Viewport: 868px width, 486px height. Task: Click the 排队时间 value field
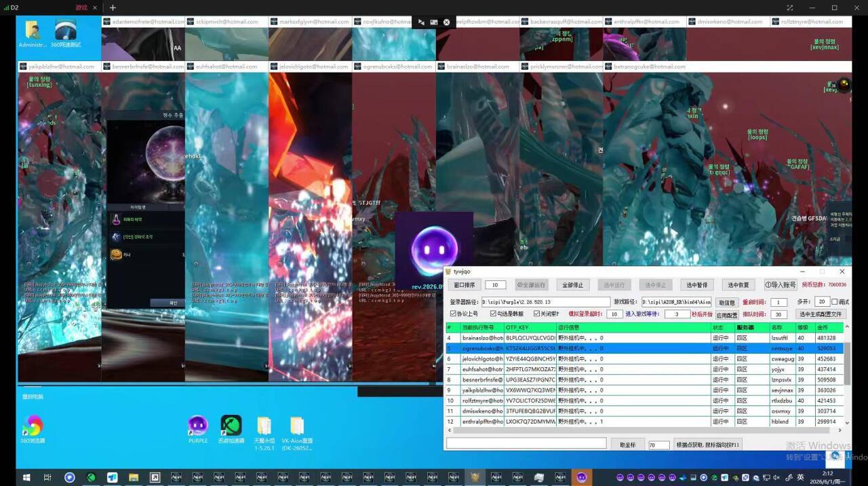778,314
